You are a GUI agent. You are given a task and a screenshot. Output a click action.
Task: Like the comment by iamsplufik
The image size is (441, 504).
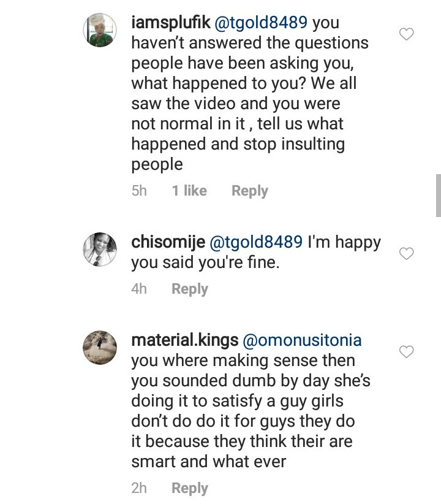pyautogui.click(x=406, y=35)
